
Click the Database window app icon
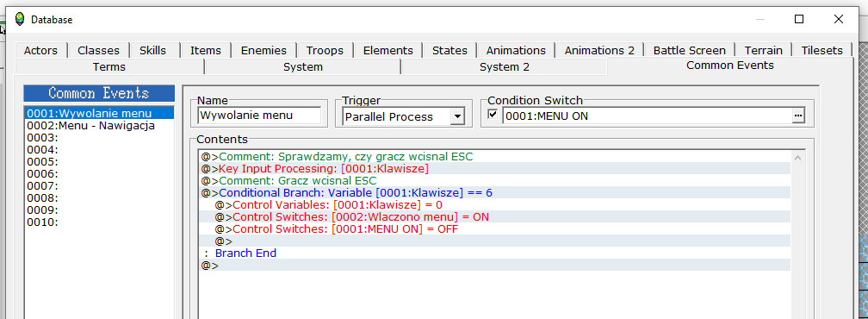coord(20,19)
